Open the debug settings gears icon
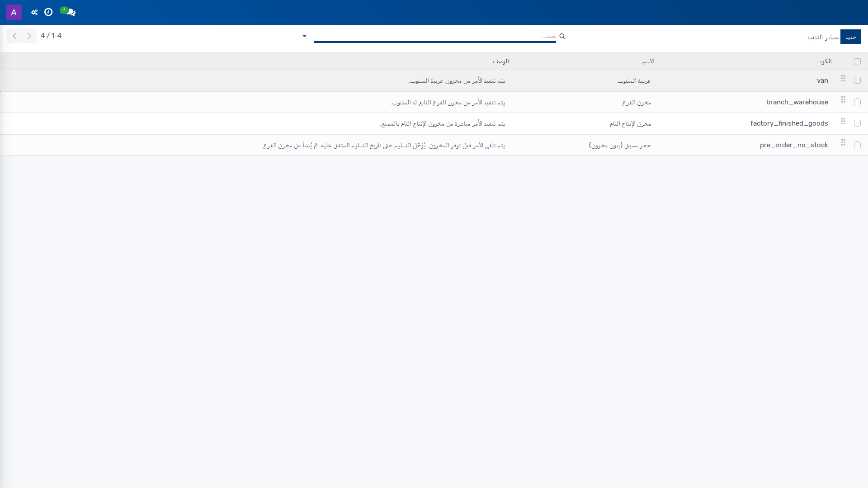 34,12
